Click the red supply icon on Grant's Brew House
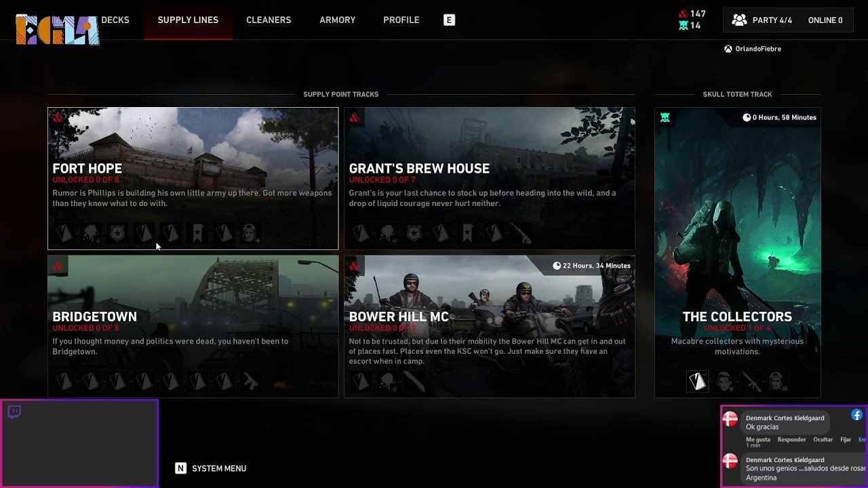The image size is (868, 488). [x=354, y=117]
